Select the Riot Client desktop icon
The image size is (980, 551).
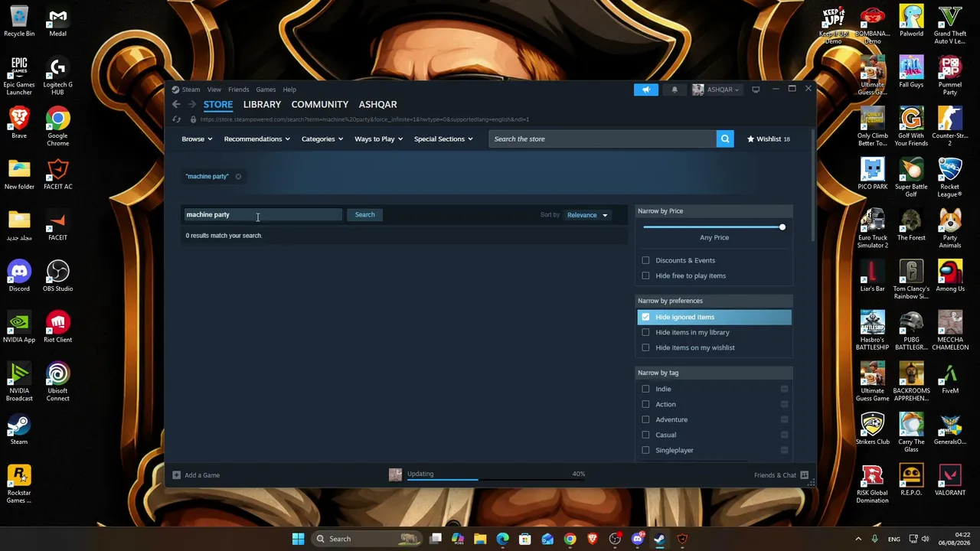[57, 327]
